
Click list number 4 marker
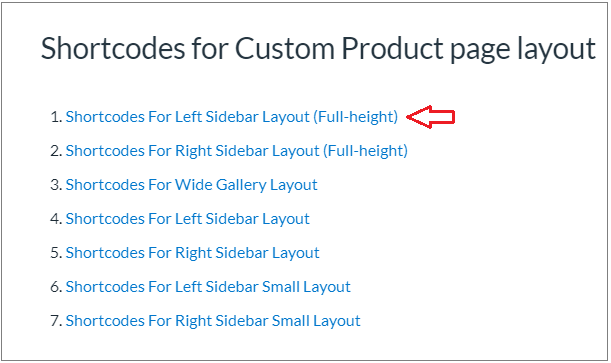pyautogui.click(x=56, y=219)
